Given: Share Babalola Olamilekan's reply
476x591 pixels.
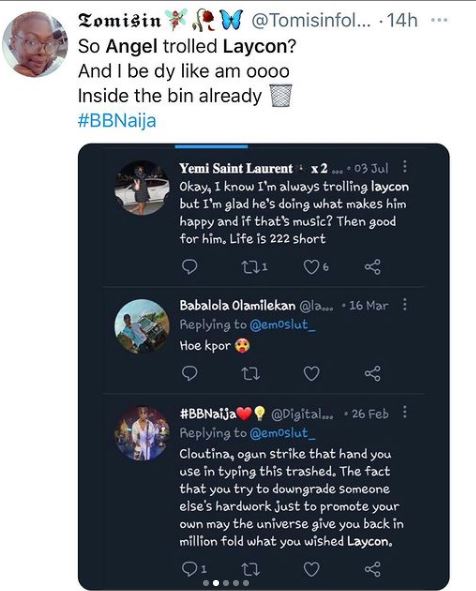Looking at the screenshot, I should tap(373, 373).
